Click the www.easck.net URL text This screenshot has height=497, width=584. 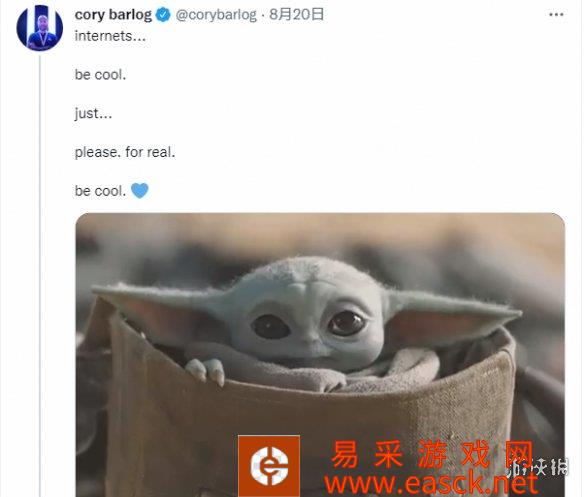[431, 484]
